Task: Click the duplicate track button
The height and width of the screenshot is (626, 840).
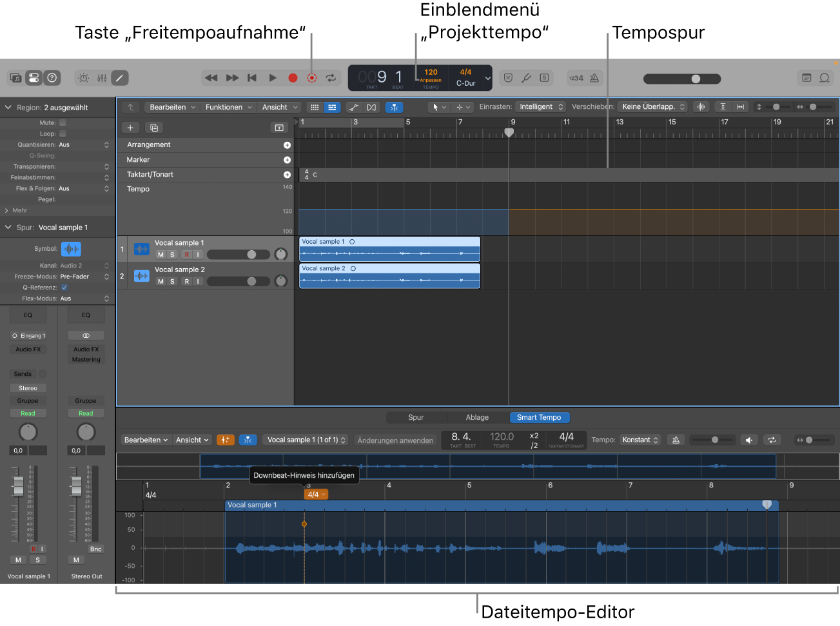Action: [154, 128]
